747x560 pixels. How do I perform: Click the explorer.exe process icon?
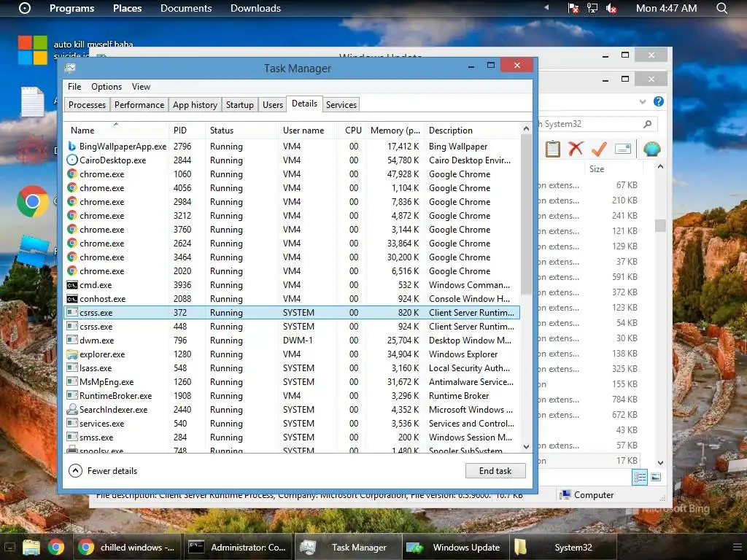72,354
